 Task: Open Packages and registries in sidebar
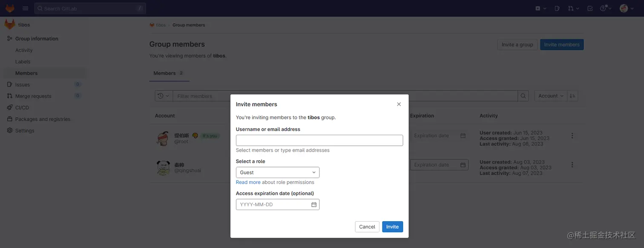click(43, 119)
